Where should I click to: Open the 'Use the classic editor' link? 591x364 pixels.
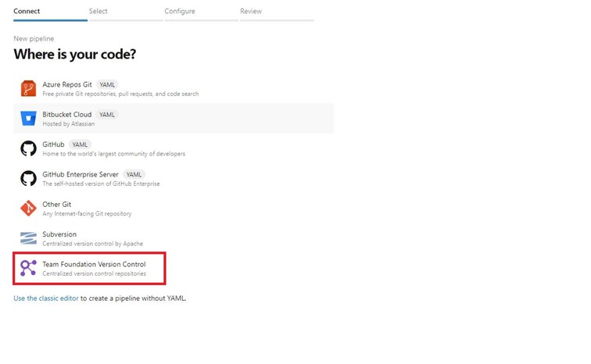pos(46,298)
